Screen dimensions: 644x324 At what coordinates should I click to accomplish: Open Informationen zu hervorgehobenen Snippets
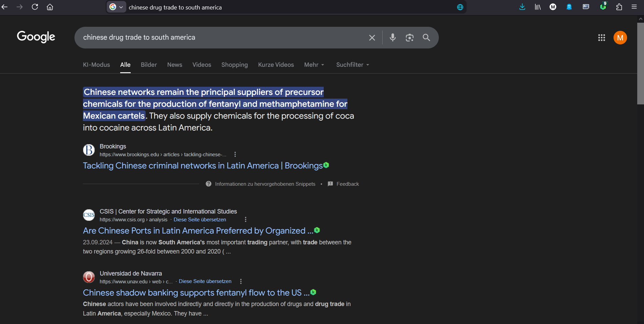click(265, 184)
